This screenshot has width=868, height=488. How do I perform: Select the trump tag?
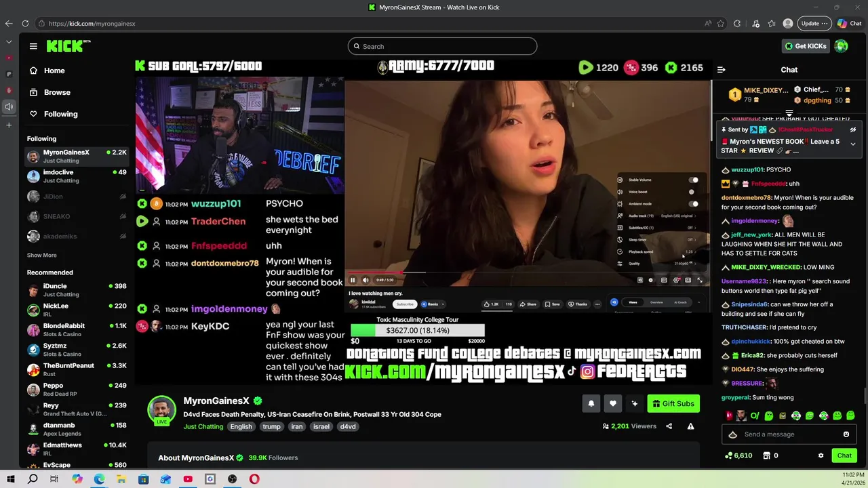point(271,426)
